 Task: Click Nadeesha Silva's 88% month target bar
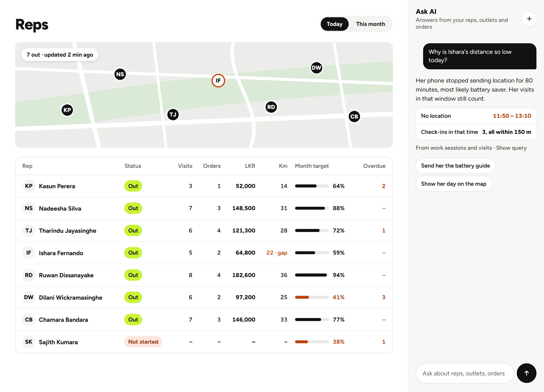point(312,208)
